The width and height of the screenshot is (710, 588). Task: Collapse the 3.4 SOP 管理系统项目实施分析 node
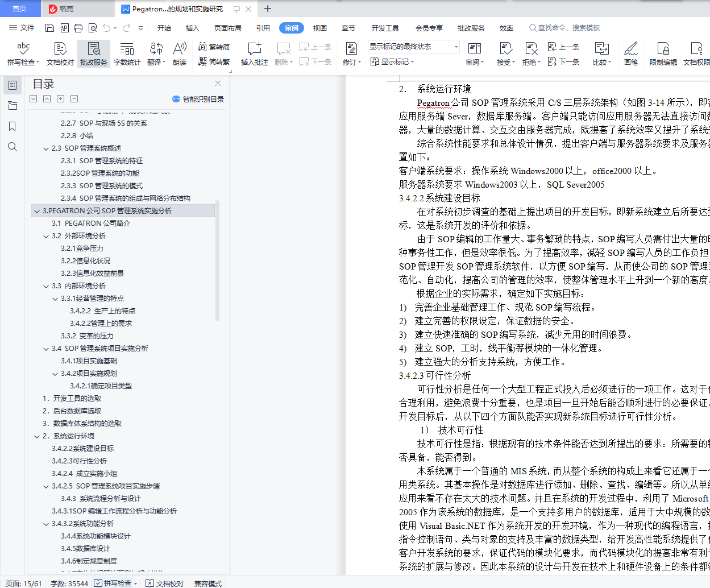pyautogui.click(x=46, y=349)
